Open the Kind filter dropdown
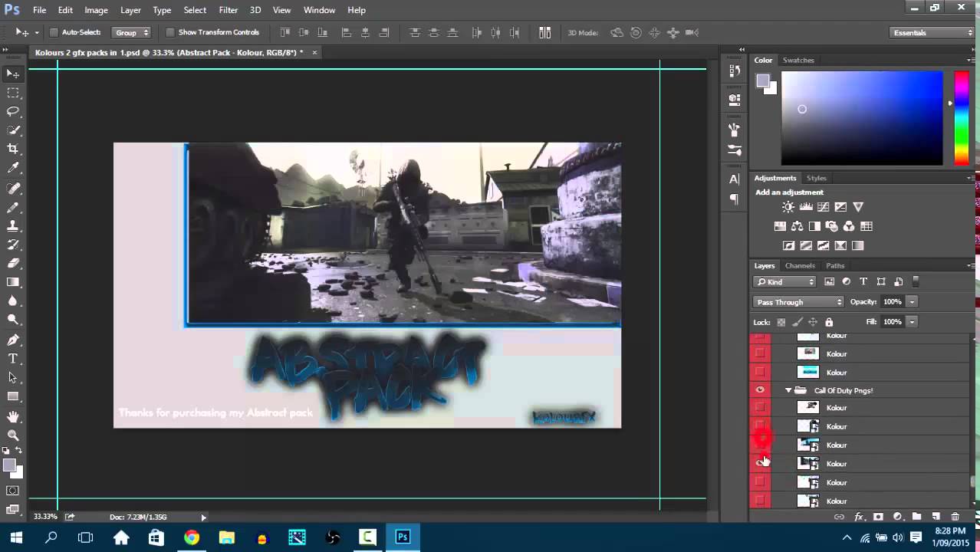 click(x=785, y=281)
